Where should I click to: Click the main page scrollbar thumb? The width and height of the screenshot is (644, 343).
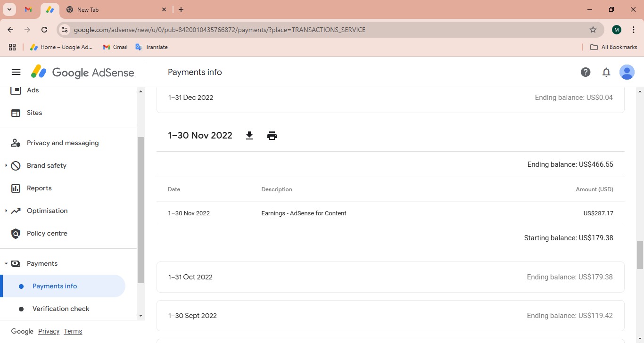(640, 255)
